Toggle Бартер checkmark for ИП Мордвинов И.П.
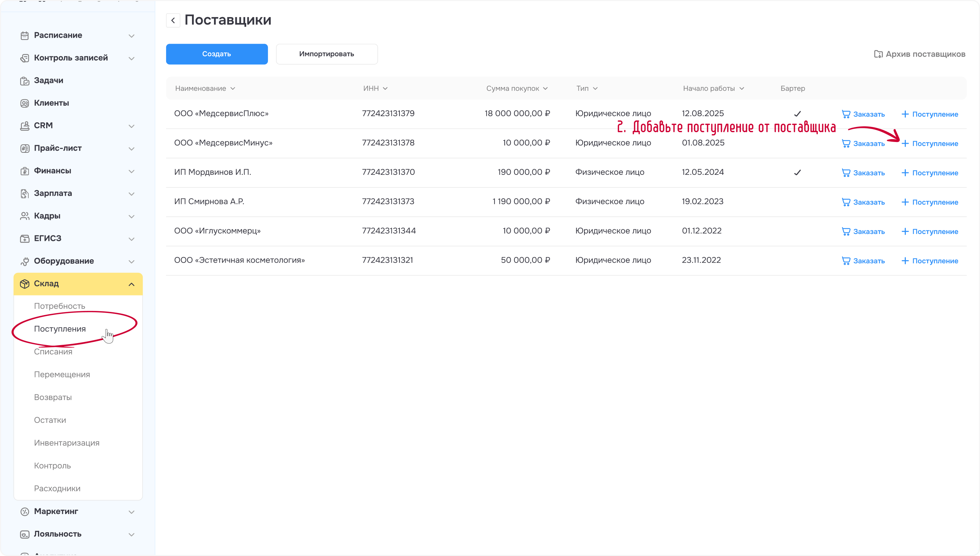This screenshot has width=980, height=556. pos(797,173)
